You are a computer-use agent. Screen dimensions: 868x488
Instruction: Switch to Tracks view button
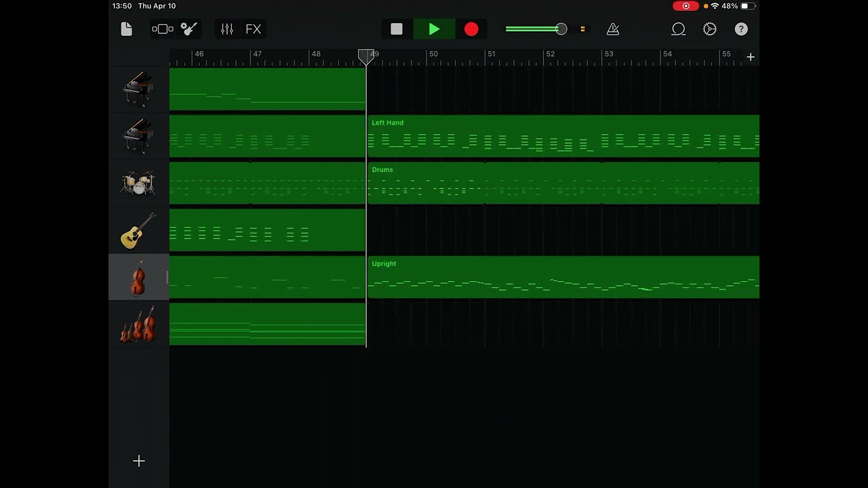click(163, 29)
